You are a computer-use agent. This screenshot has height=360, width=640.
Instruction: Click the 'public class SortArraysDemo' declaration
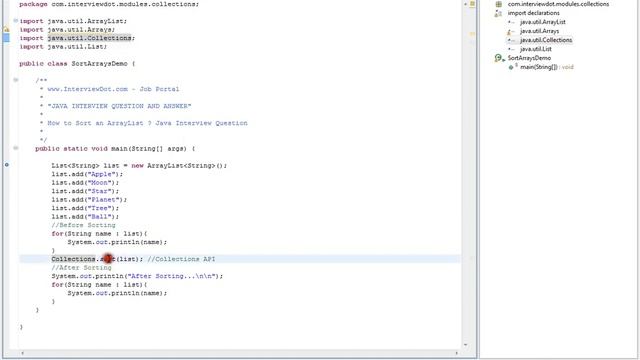(x=77, y=64)
